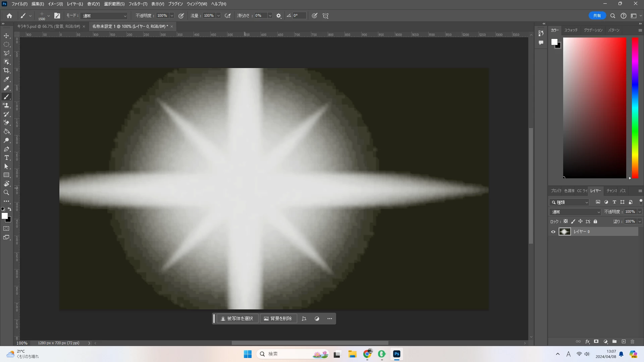The height and width of the screenshot is (362, 644).
Task: Select the Move tool
Action: pos(6,36)
